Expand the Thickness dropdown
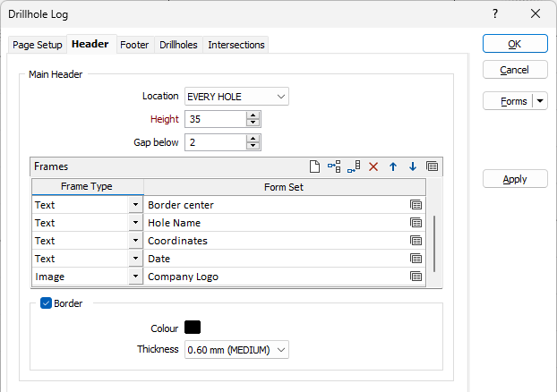 [x=236, y=350]
